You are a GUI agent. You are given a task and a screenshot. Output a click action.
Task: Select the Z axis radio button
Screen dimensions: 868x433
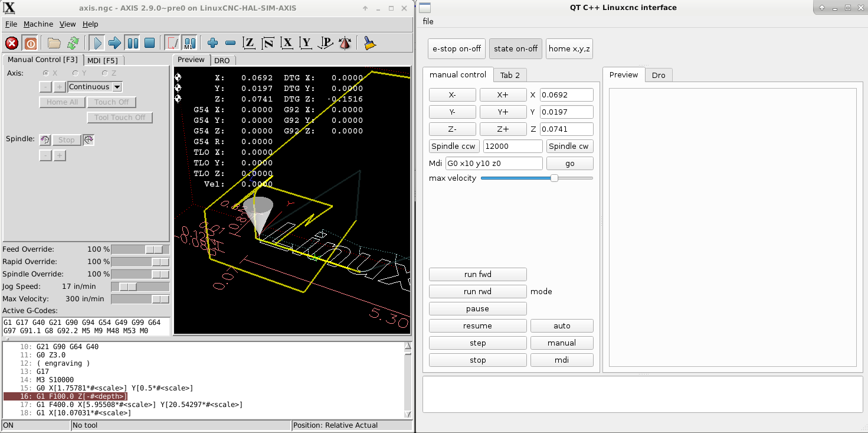pyautogui.click(x=105, y=73)
